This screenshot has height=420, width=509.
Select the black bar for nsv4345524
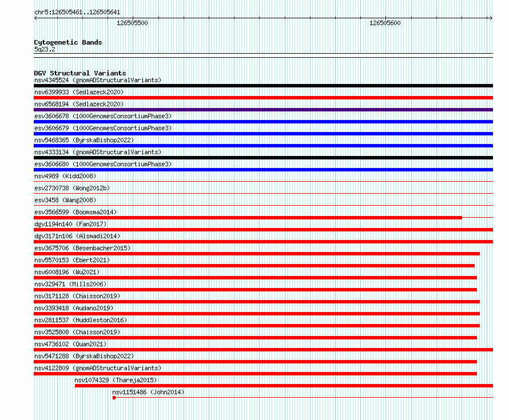click(x=263, y=86)
